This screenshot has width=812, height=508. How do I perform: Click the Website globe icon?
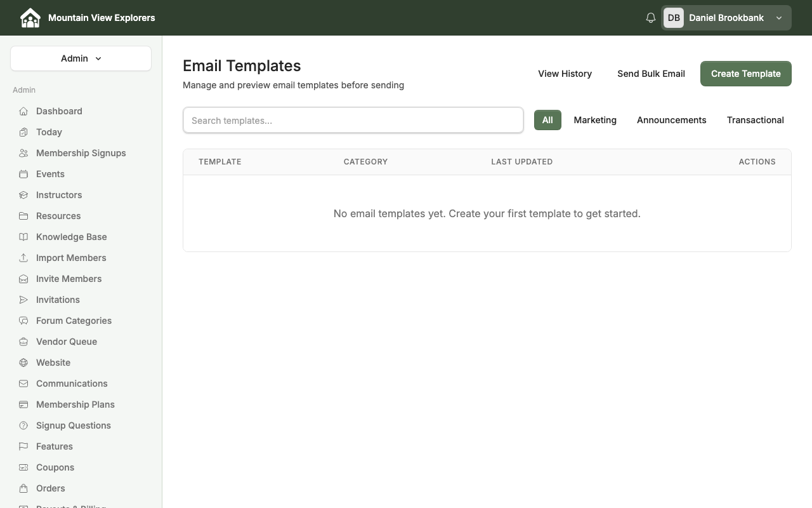click(23, 363)
